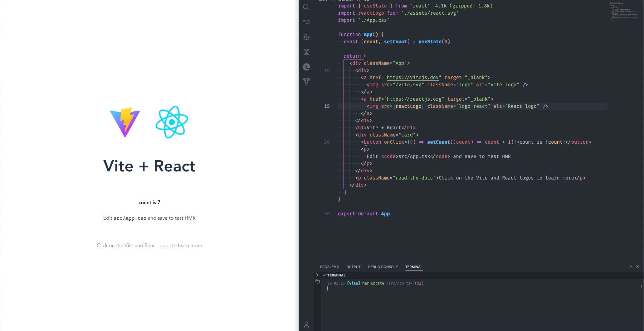The width and height of the screenshot is (644, 331).
Task: Click the 'Vite + React' heading
Action: point(149,166)
